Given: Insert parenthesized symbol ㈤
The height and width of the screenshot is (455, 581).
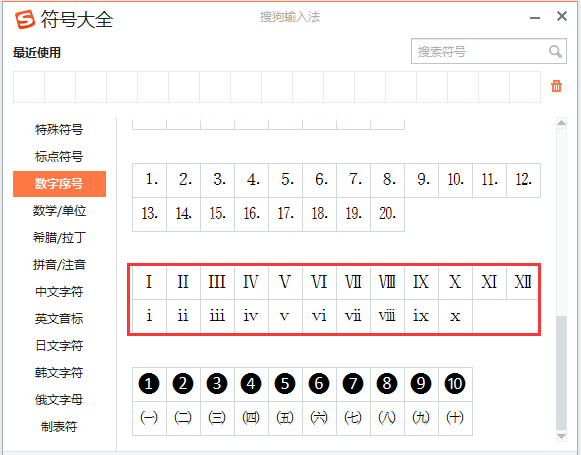Looking at the screenshot, I should [x=285, y=418].
